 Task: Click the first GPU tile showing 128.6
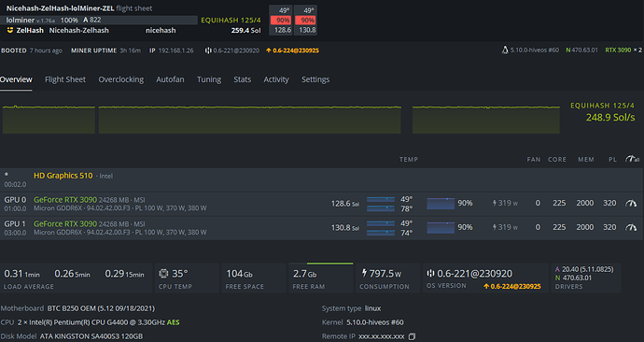tap(281, 21)
